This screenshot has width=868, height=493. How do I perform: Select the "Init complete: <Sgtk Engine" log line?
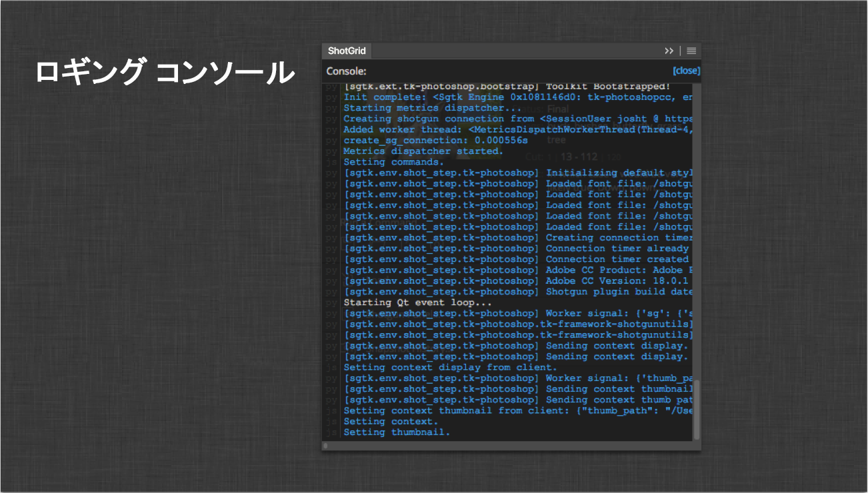pyautogui.click(x=518, y=97)
